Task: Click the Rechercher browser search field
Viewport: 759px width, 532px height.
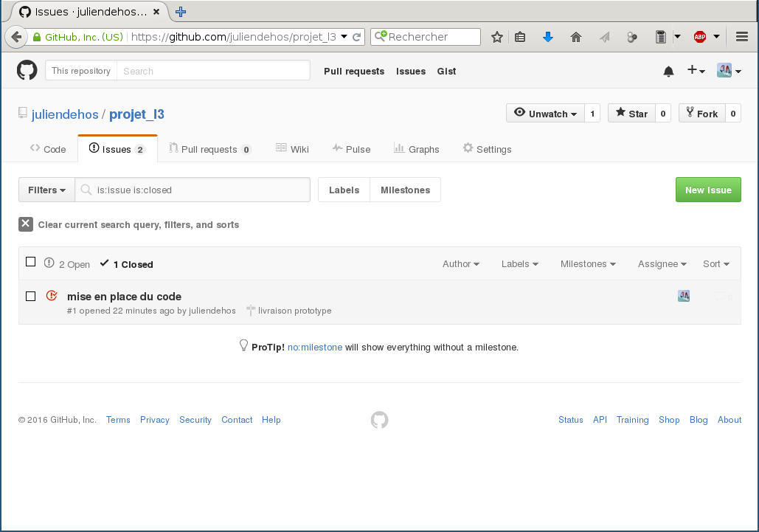Action: pos(426,37)
